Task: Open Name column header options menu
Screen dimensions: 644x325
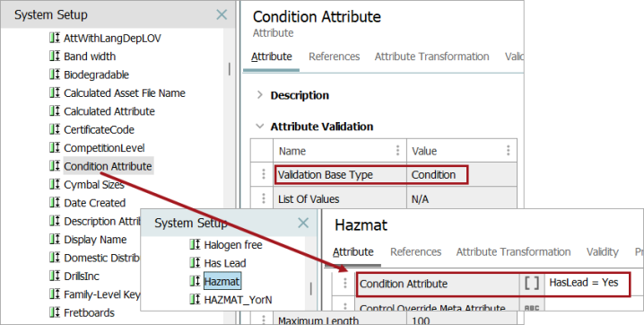Action: pos(397,150)
